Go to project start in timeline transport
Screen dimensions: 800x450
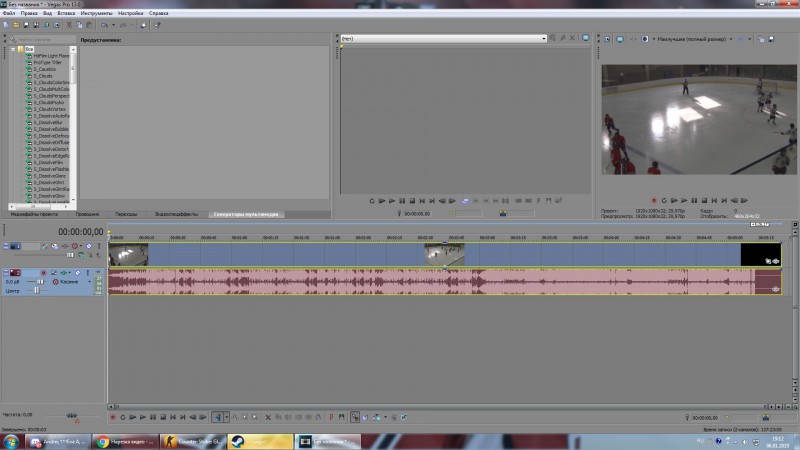[172, 417]
